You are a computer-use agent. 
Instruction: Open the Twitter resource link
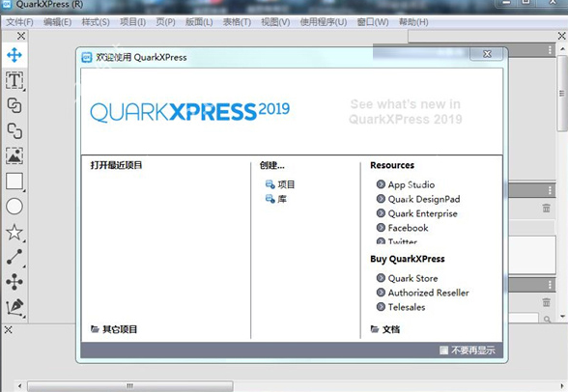coord(397,241)
